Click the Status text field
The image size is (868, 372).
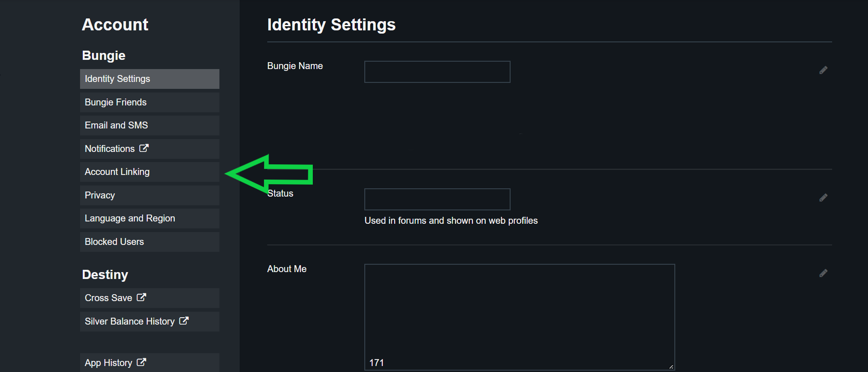point(437,199)
